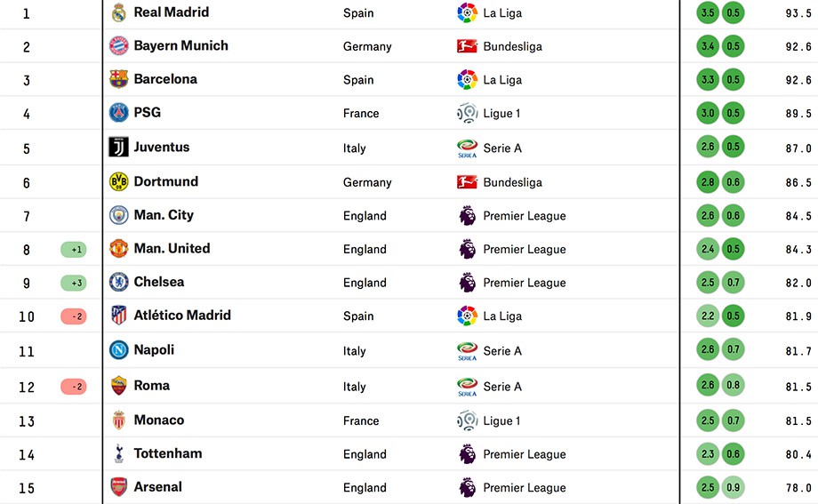This screenshot has width=818, height=504.
Task: Click the Man. United crest
Action: click(x=119, y=248)
